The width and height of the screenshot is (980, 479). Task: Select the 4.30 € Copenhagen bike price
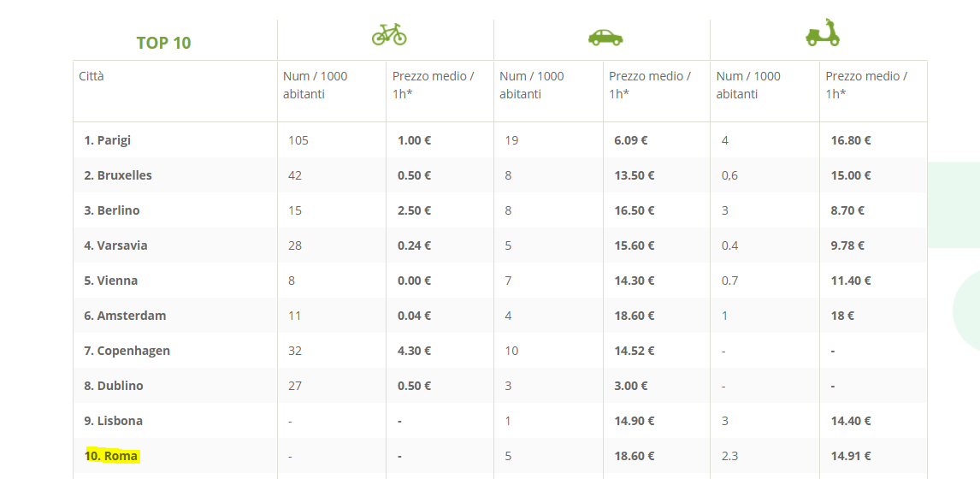[x=415, y=351]
